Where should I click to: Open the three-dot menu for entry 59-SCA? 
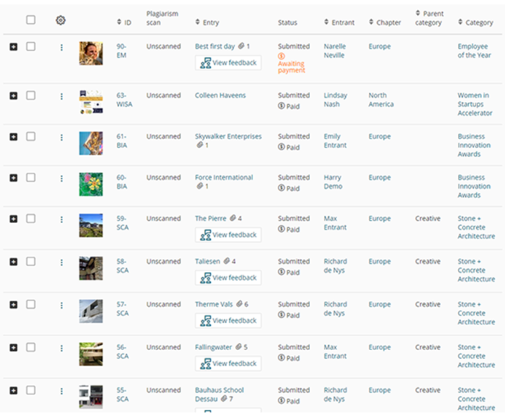[x=61, y=219]
